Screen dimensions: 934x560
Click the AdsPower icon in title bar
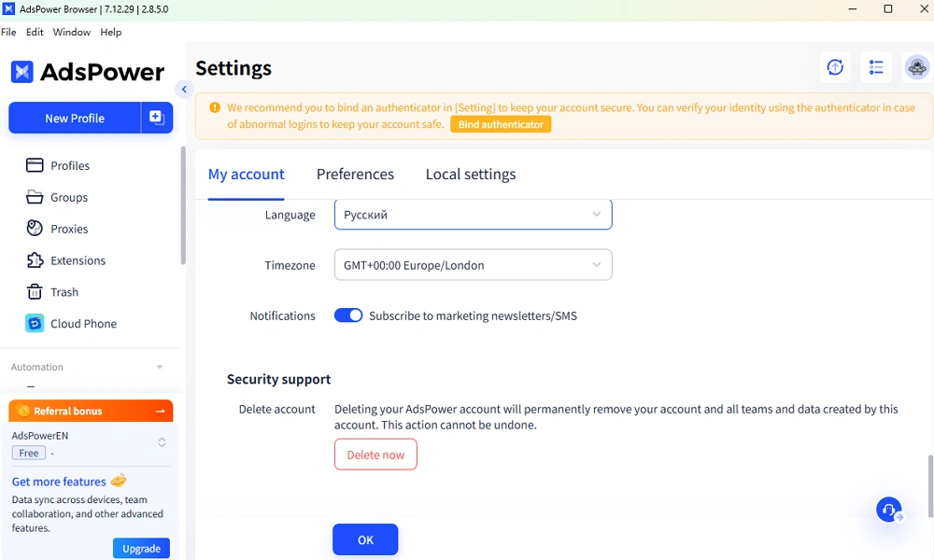point(8,9)
